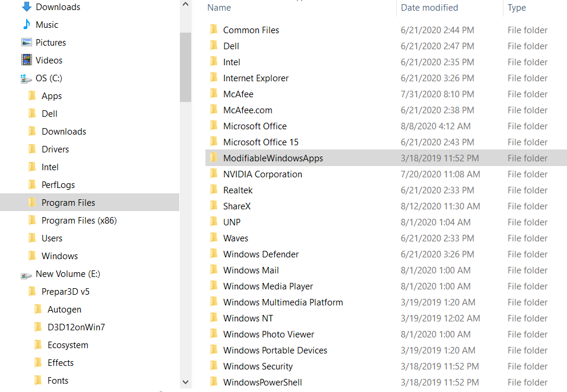Screen dimensions: 567x392
Task: Select D3D12onWin7 in the tree
Action: tap(77, 327)
